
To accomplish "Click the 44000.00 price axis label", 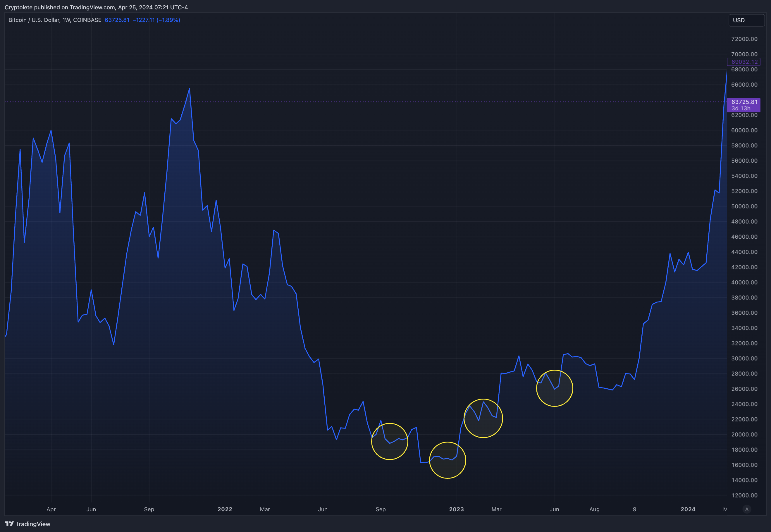I will point(744,252).
